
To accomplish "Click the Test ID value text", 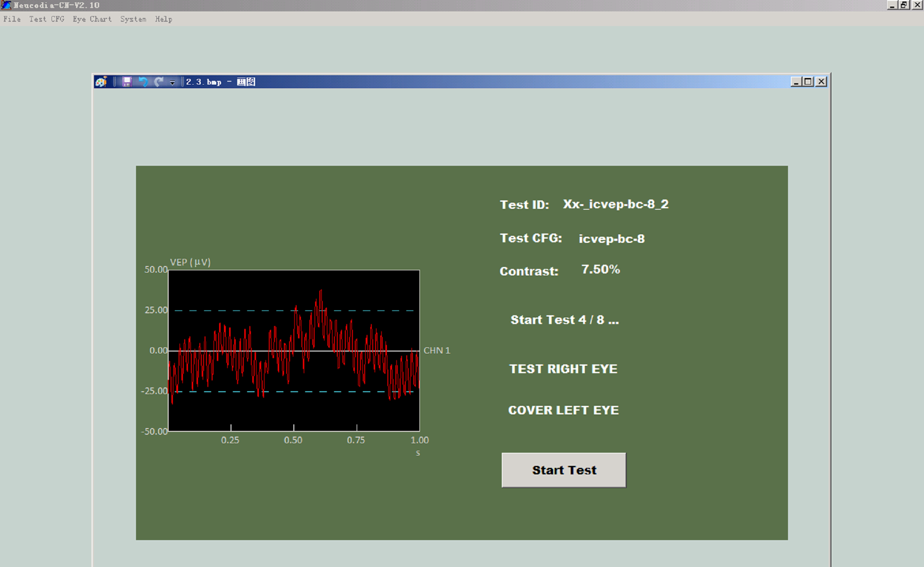I will click(616, 204).
